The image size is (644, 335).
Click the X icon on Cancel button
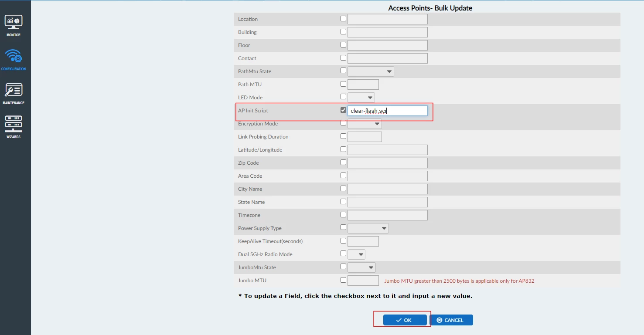pyautogui.click(x=440, y=320)
